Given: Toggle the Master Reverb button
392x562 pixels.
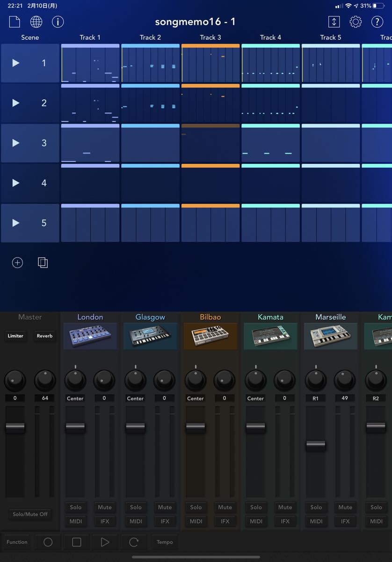Looking at the screenshot, I should click(45, 336).
